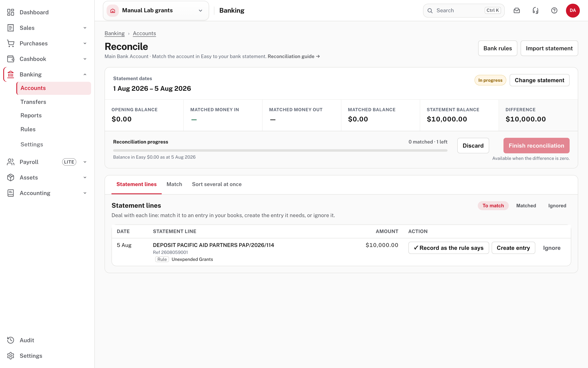
Task: Show the Ignored lines filter
Action: tap(557, 206)
